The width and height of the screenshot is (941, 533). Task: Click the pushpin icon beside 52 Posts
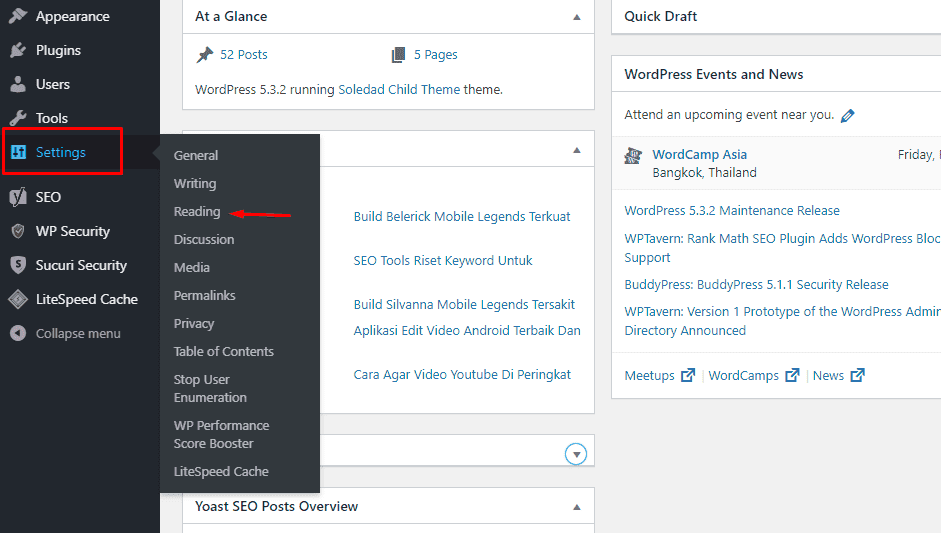click(x=205, y=55)
